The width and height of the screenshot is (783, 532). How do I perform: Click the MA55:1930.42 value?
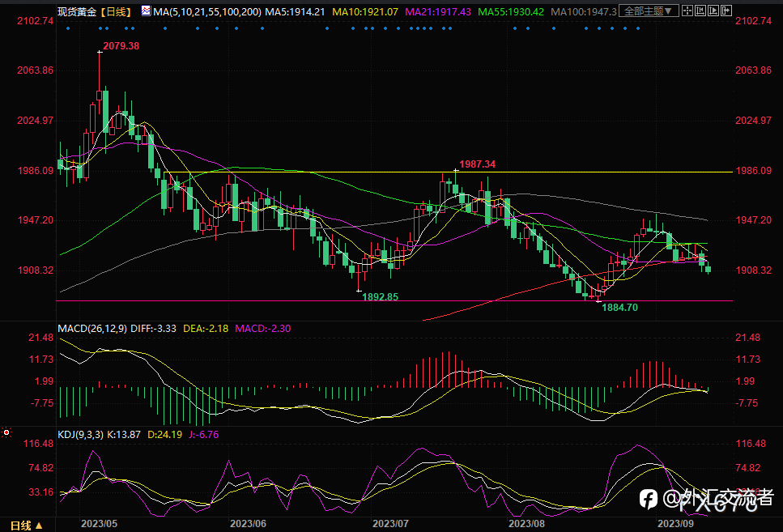511,11
